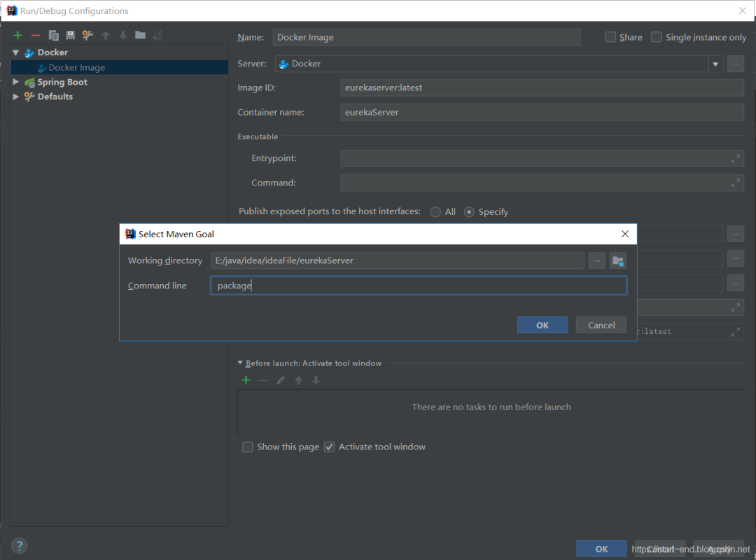The width and height of the screenshot is (756, 560).
Task: Expand the Spring Boot tree node
Action: click(15, 81)
